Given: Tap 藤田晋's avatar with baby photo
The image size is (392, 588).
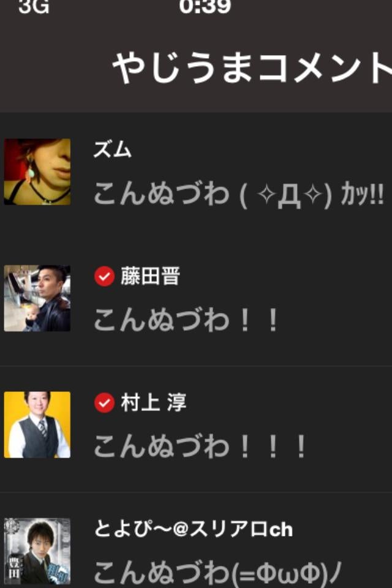Looking at the screenshot, I should click(x=37, y=298).
